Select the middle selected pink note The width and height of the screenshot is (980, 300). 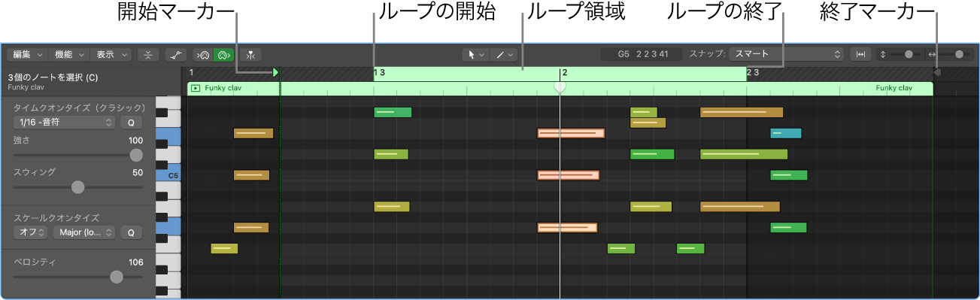click(568, 175)
